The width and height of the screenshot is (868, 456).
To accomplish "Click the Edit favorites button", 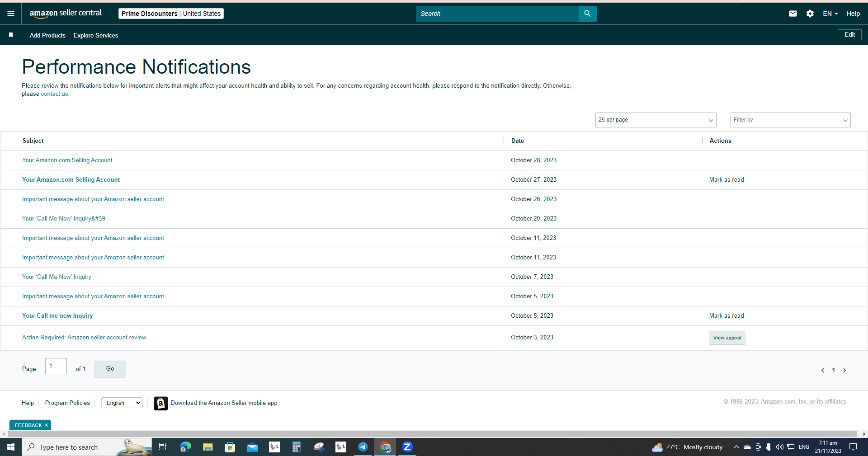I will pyautogui.click(x=849, y=35).
